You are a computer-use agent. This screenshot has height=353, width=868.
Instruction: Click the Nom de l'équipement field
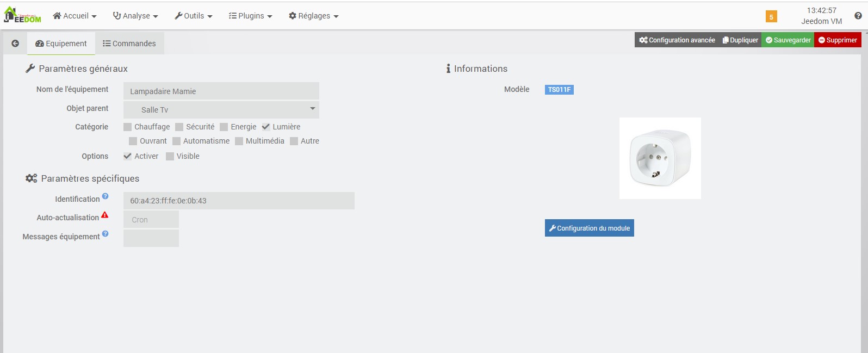[221, 91]
